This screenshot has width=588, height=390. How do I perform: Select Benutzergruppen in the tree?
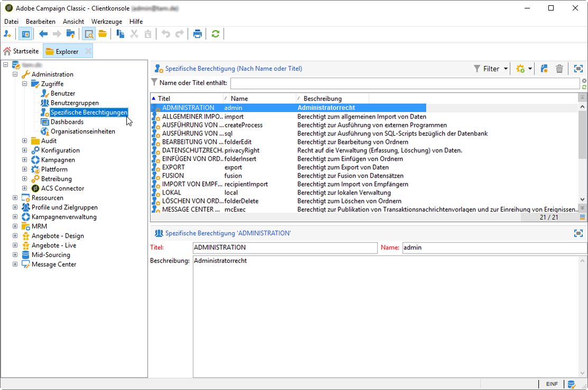(x=75, y=103)
